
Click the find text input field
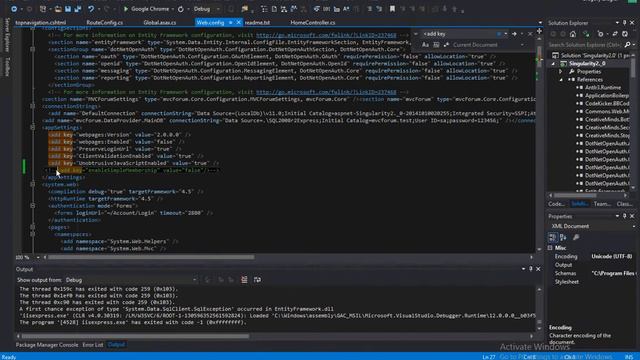click(459, 34)
